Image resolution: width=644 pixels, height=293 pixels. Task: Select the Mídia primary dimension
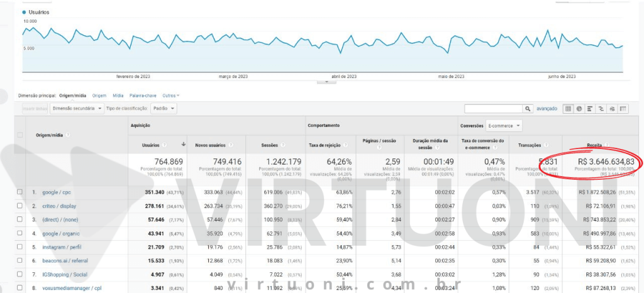coord(118,96)
